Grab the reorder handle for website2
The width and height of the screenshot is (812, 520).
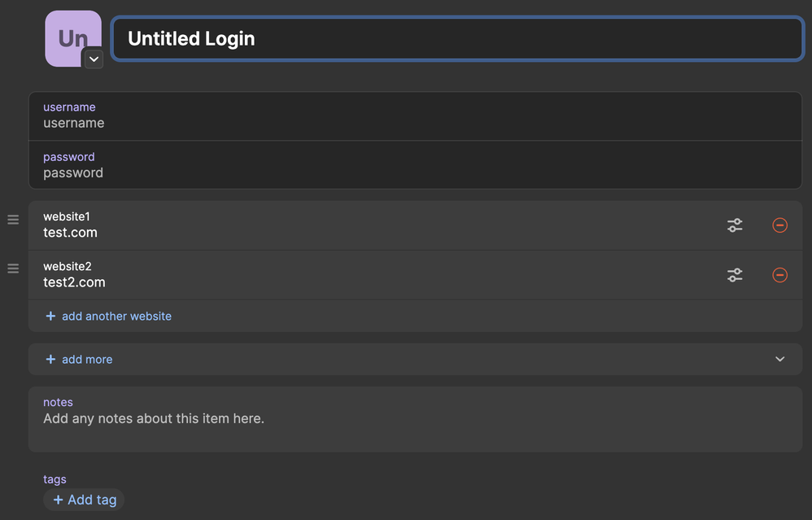13,269
